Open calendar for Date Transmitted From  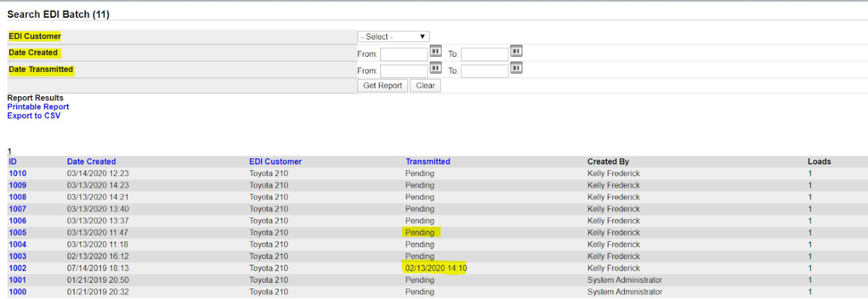[435, 68]
